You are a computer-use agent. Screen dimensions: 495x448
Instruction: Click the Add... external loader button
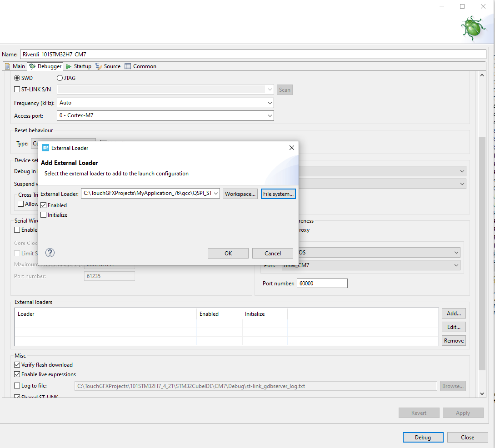pos(454,314)
